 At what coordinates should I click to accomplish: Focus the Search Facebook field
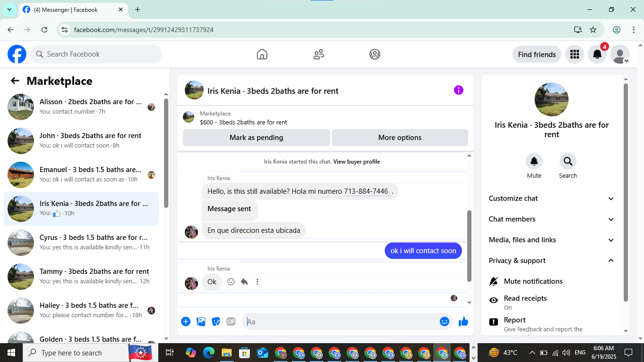coord(96,54)
